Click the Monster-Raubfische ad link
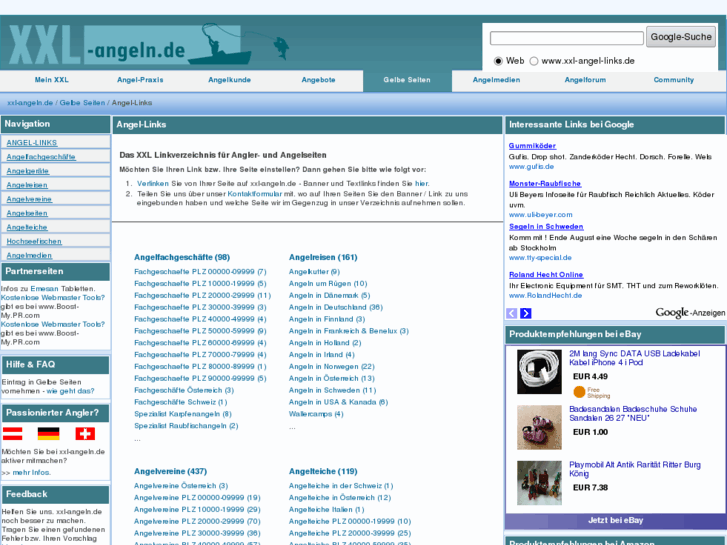 pyautogui.click(x=545, y=184)
